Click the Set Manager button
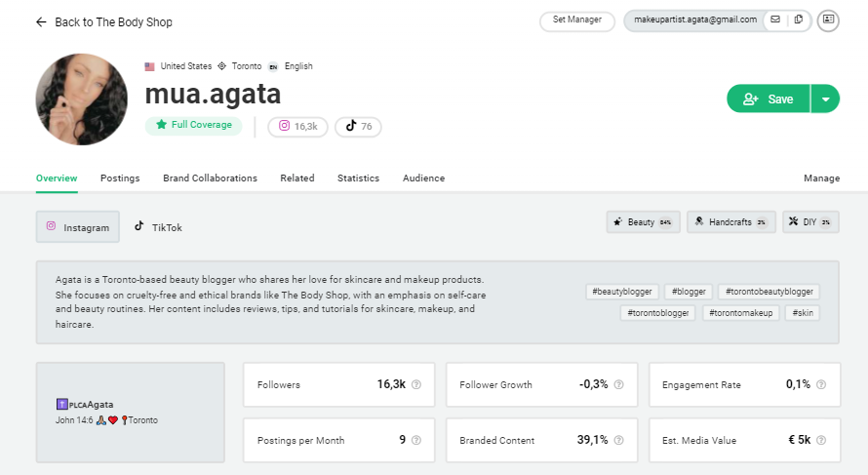The image size is (868, 475). [x=577, y=20]
